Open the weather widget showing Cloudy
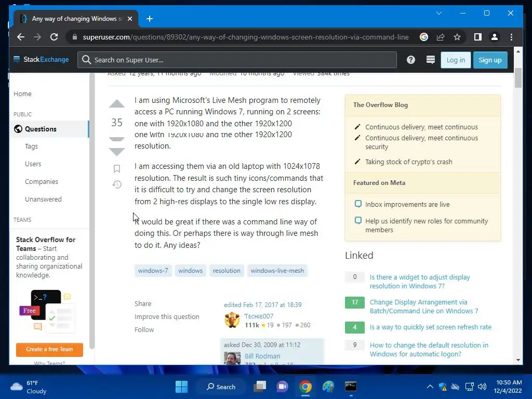 (29, 387)
